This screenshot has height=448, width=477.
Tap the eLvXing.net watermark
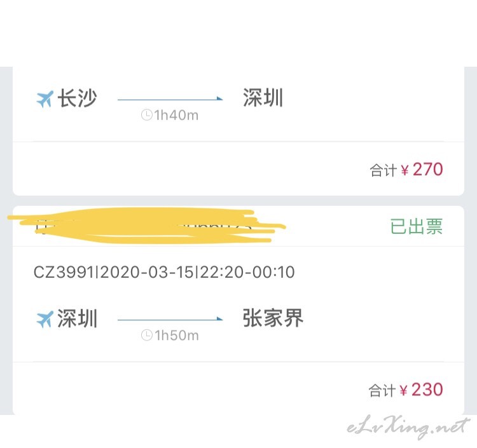tap(408, 427)
